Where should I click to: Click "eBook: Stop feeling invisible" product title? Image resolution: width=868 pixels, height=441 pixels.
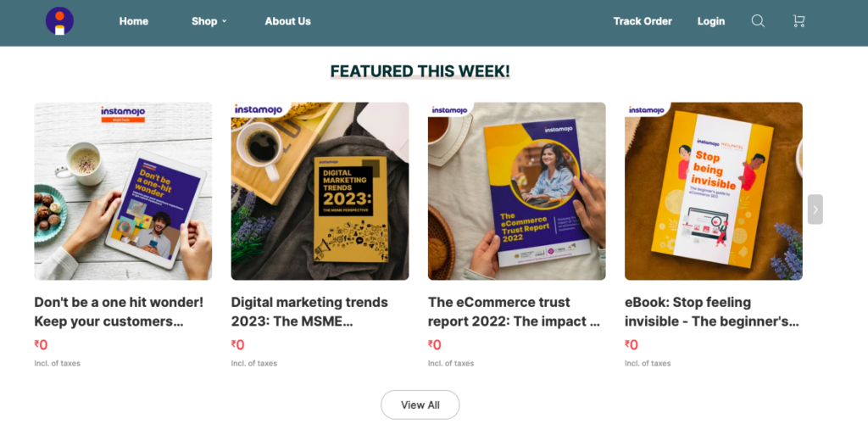coord(711,311)
